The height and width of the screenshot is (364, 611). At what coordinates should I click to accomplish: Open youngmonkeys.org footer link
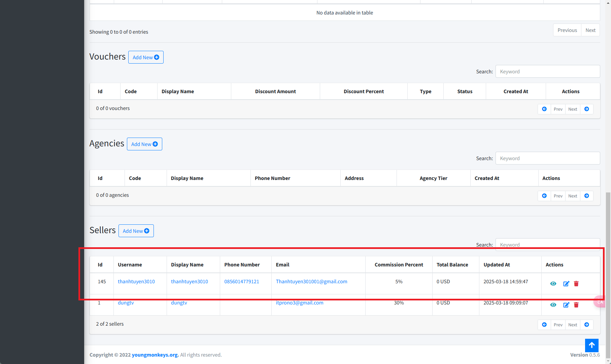(155, 355)
